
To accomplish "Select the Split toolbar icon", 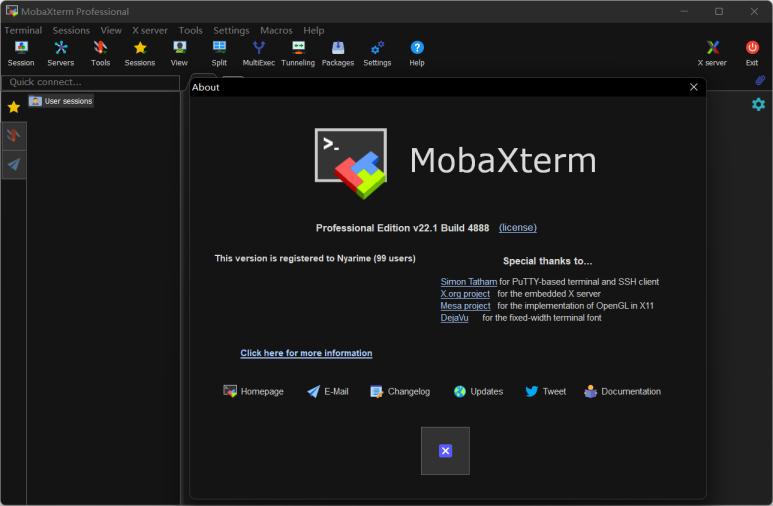I will click(219, 53).
